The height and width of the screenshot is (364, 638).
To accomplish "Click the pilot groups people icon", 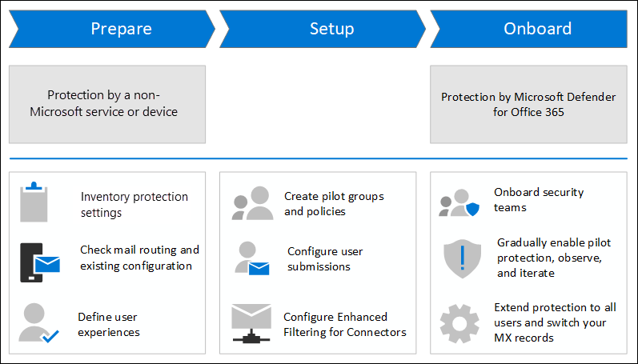I will click(x=252, y=203).
